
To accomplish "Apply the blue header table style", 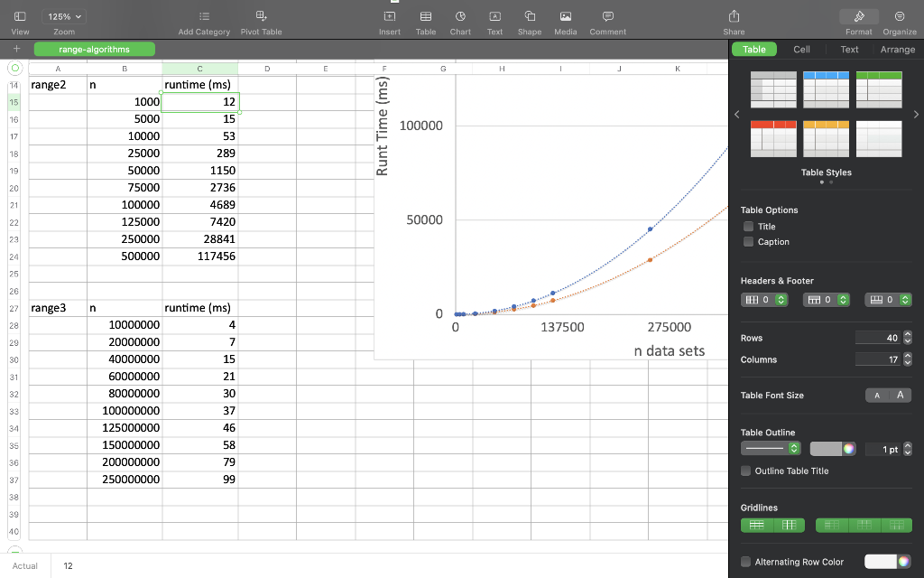I will coord(827,89).
